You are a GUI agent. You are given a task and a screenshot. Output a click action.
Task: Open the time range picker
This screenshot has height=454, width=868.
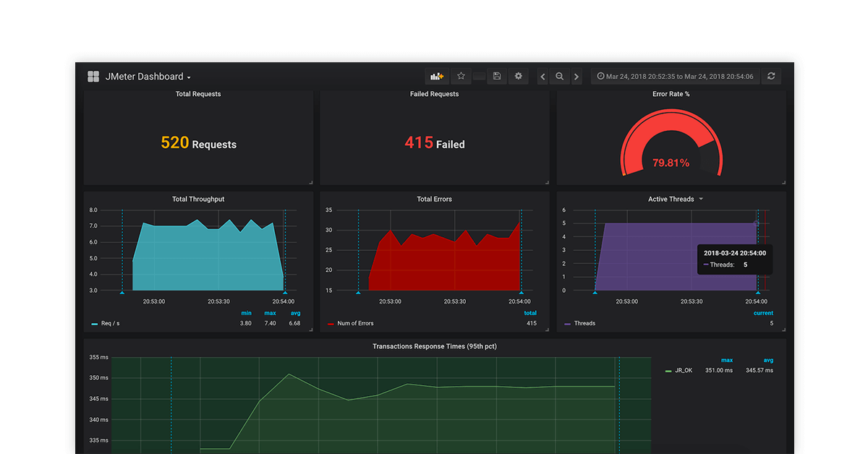pos(676,77)
